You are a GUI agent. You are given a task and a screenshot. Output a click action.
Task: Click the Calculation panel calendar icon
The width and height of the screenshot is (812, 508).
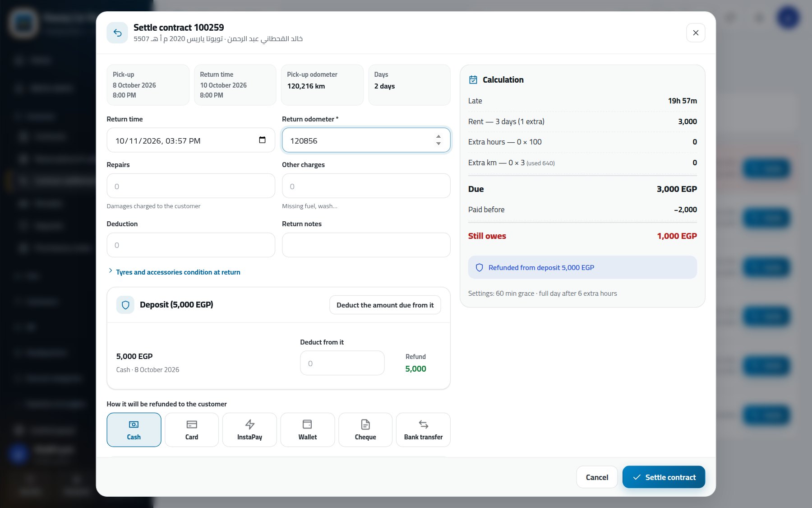[473, 80]
